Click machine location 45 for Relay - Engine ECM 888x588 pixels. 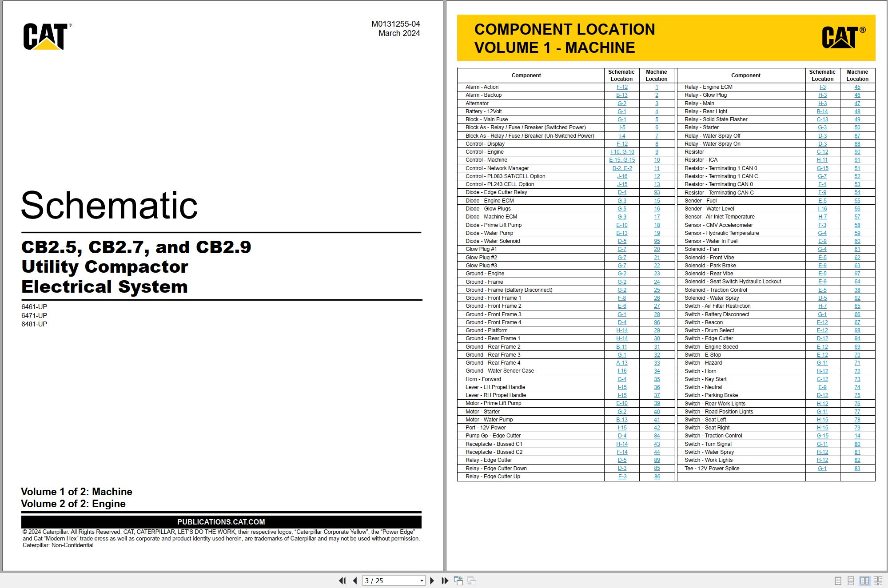point(857,87)
